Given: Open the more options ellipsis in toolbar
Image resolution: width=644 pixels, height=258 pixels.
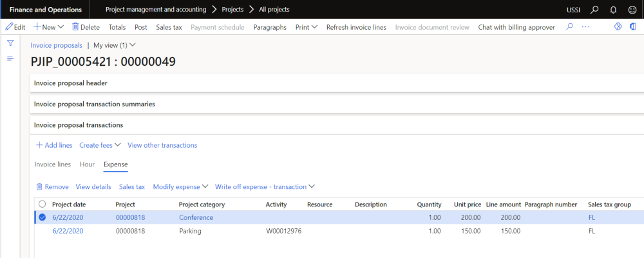Looking at the screenshot, I should point(585,27).
